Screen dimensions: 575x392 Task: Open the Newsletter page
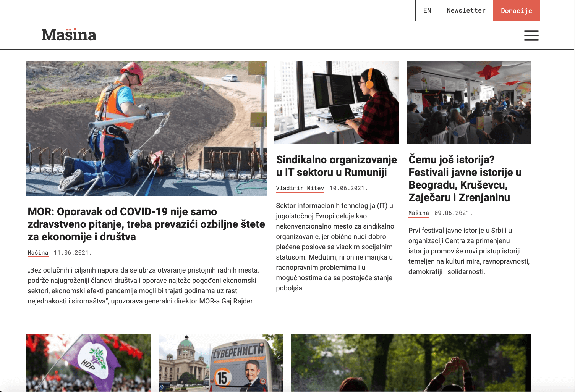coord(466,10)
